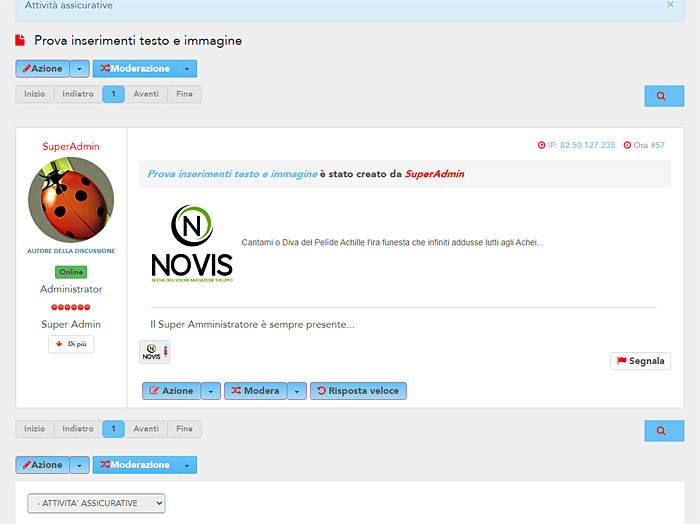
Task: Click the SuperAdmin ladybug avatar
Action: 71,199
